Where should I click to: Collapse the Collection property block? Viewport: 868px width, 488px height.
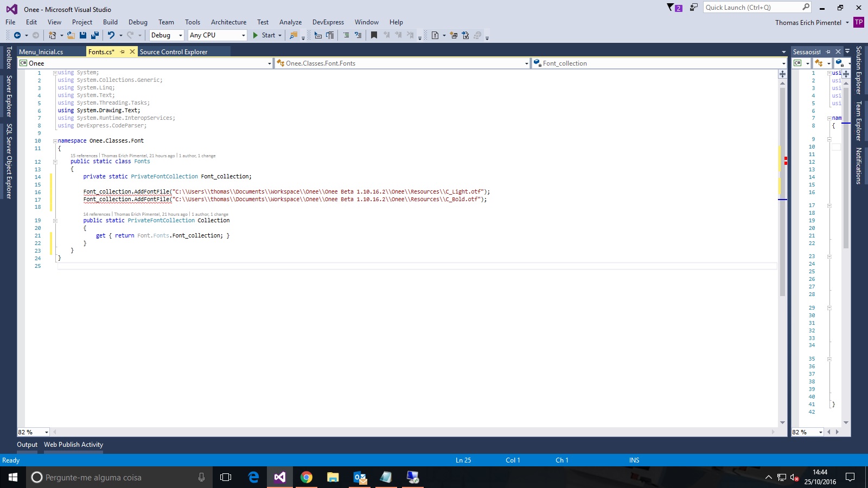55,221
